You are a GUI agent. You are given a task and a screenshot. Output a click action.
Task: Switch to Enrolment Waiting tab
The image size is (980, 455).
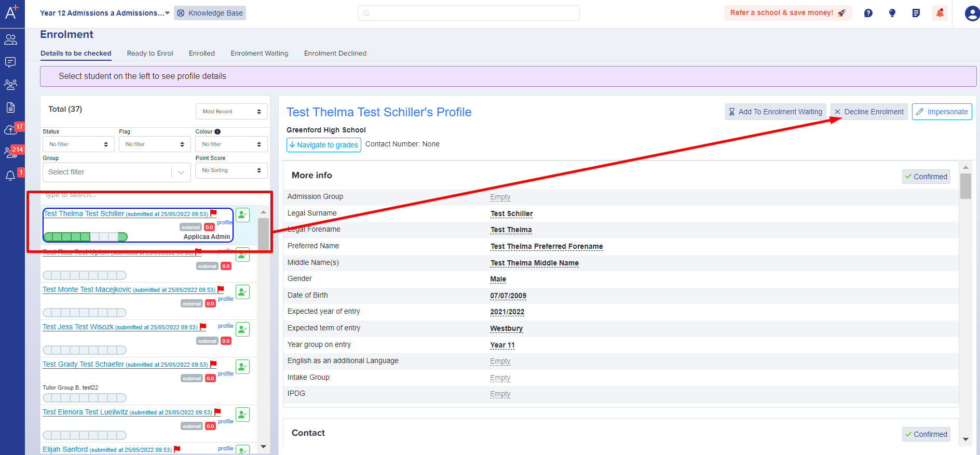(260, 53)
